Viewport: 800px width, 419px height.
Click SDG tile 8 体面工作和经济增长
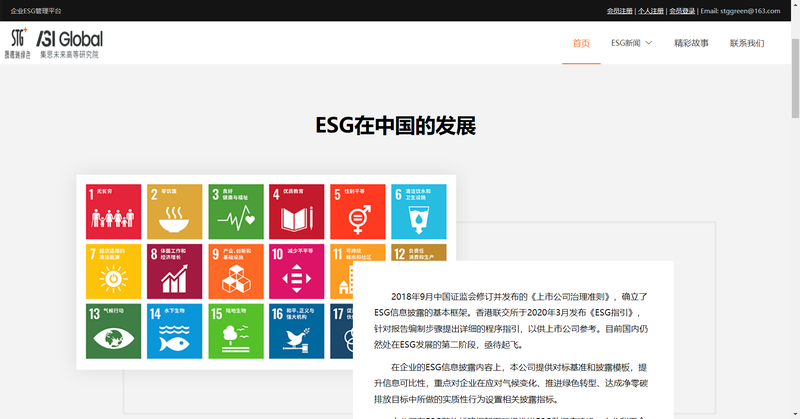174,272
